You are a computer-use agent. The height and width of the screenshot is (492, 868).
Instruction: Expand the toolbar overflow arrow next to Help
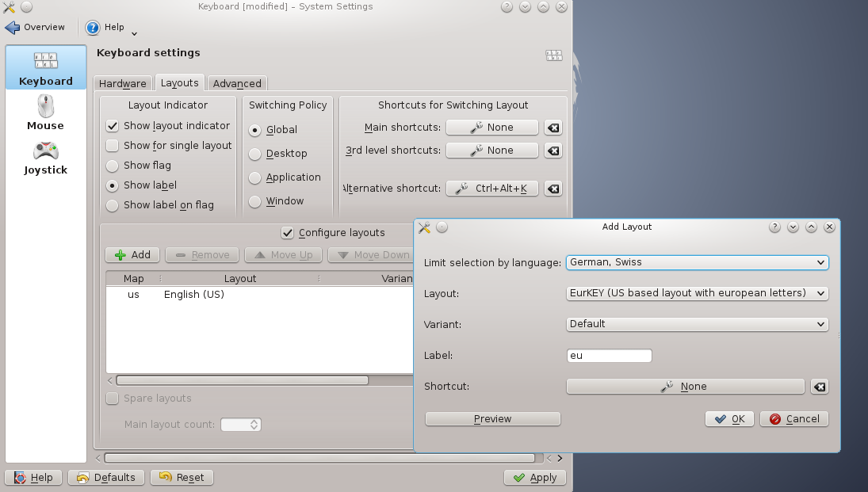click(x=135, y=34)
